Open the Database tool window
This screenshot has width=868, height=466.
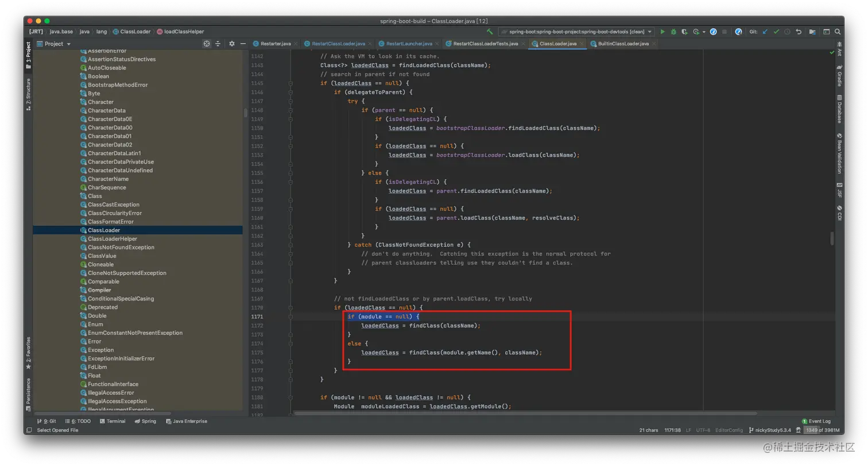click(839, 110)
